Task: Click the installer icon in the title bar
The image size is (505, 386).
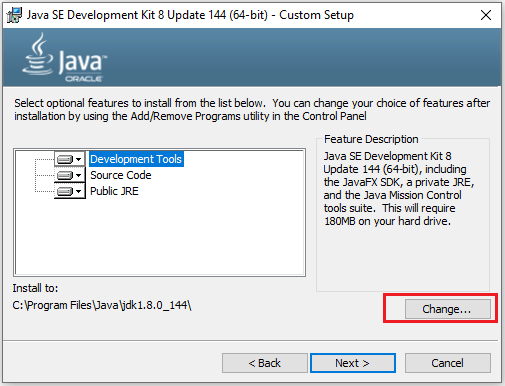Action: [x=14, y=15]
